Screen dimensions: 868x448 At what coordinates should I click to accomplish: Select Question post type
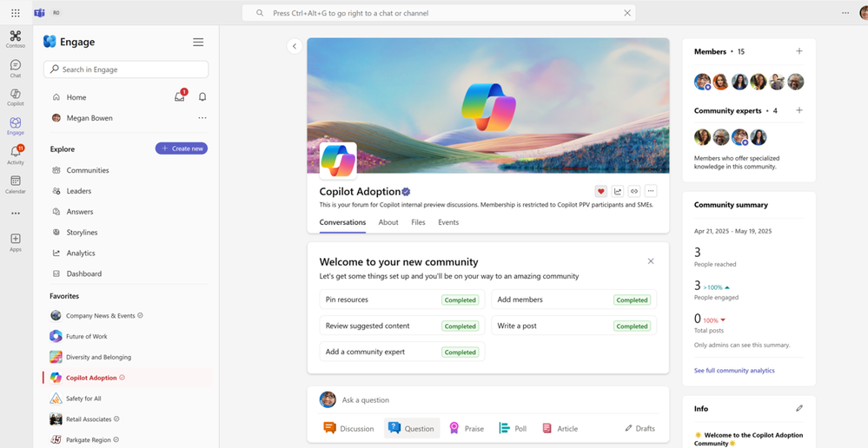pyautogui.click(x=411, y=428)
